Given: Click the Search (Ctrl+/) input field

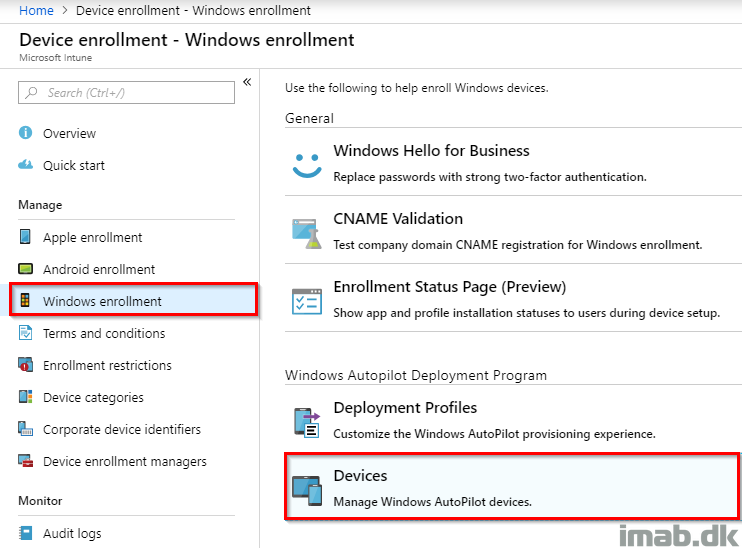Looking at the screenshot, I should [x=126, y=92].
